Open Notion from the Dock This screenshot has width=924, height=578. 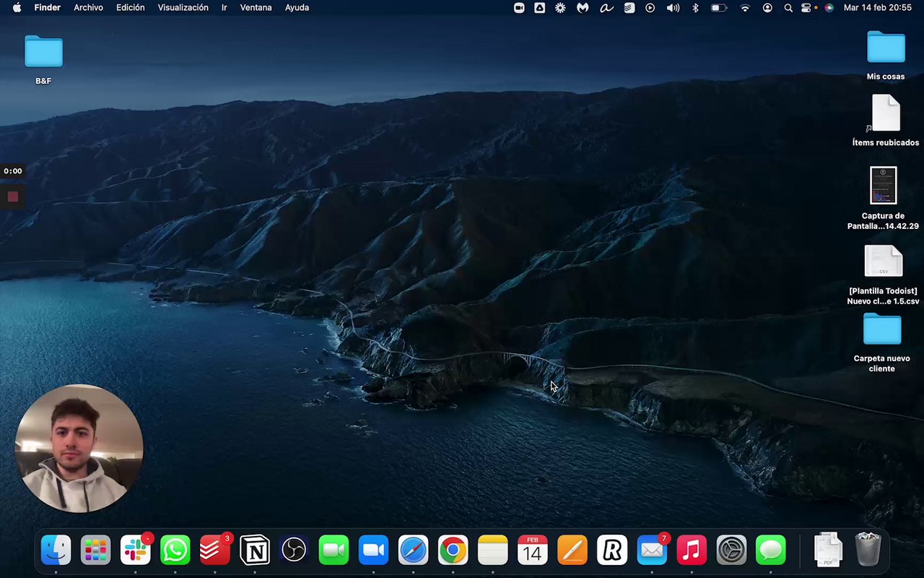pyautogui.click(x=254, y=551)
